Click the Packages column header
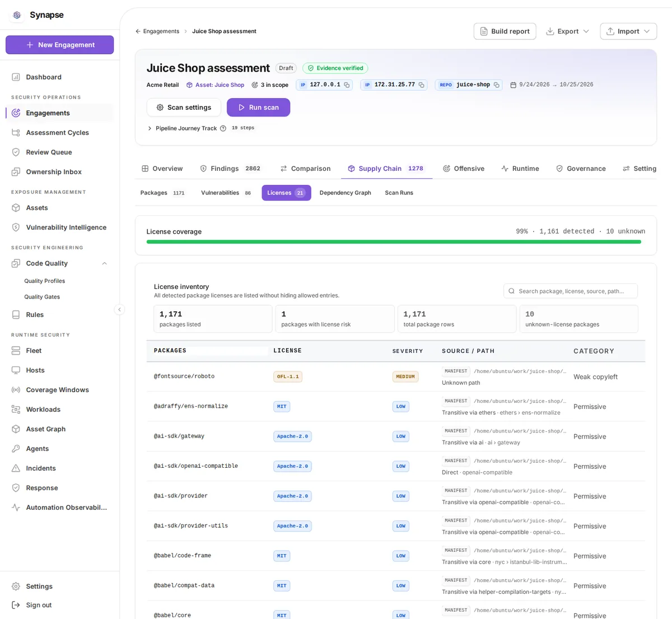The image size is (672, 619). (170, 351)
